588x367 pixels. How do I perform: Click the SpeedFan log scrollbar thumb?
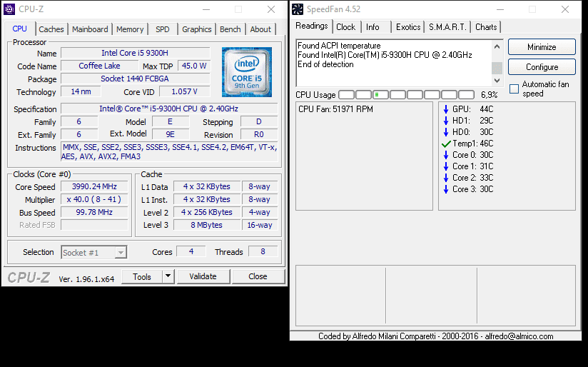(x=497, y=68)
